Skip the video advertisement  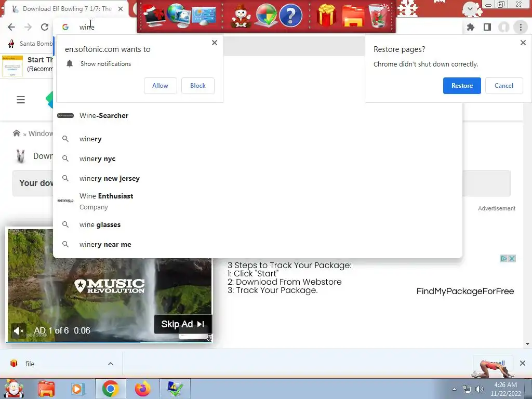pos(183,324)
